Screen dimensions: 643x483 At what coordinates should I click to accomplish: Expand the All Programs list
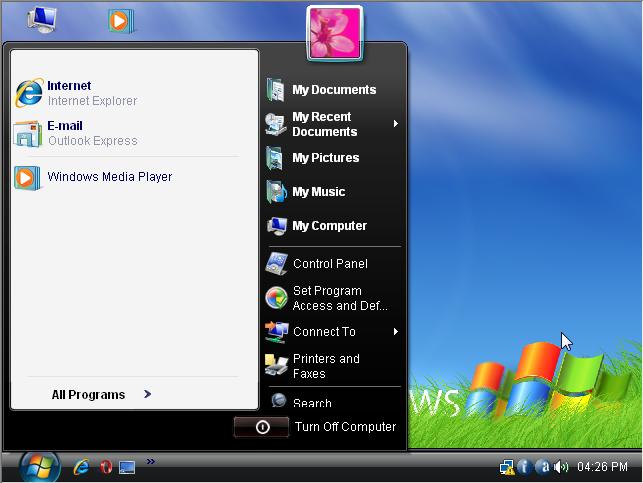pyautogui.click(x=100, y=394)
